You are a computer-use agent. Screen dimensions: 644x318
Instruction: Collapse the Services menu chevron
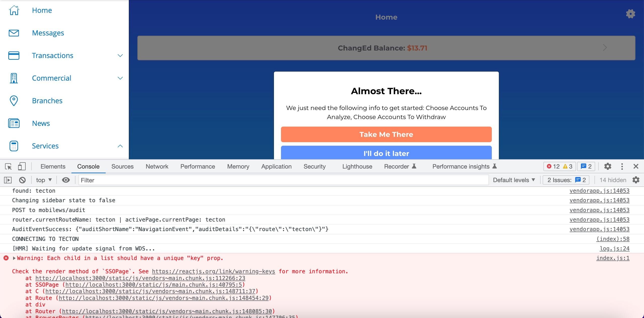[x=120, y=146]
